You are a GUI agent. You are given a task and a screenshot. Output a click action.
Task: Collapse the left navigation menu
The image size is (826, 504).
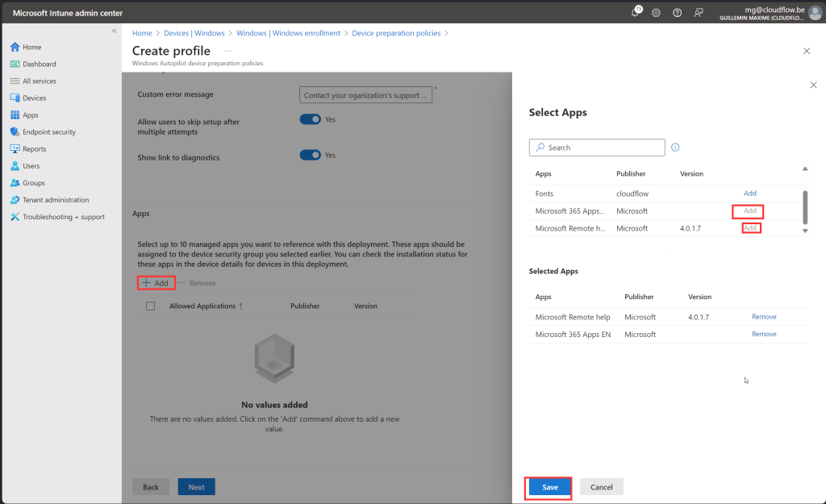tap(114, 31)
